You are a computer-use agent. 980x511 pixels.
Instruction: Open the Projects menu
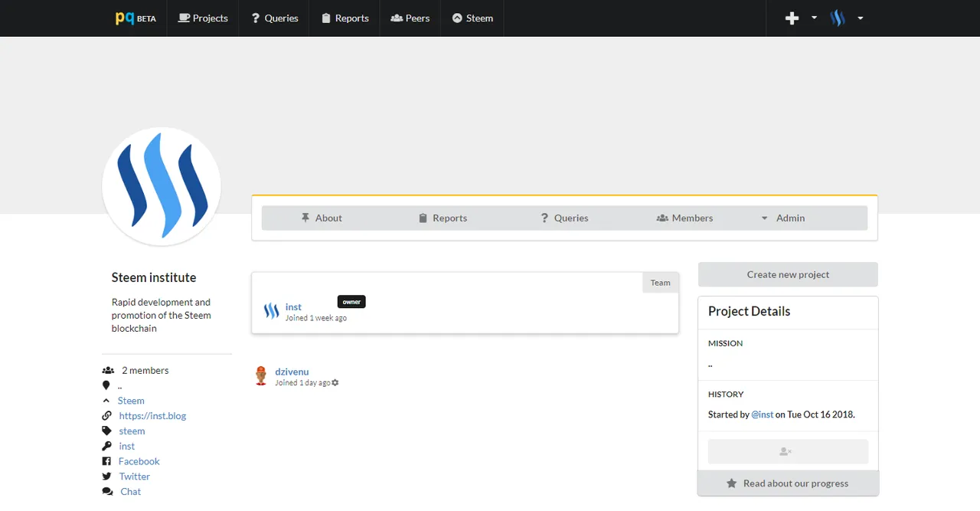(203, 18)
